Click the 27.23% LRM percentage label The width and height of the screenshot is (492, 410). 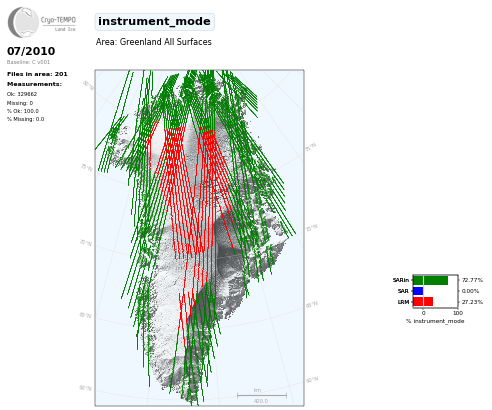point(472,302)
